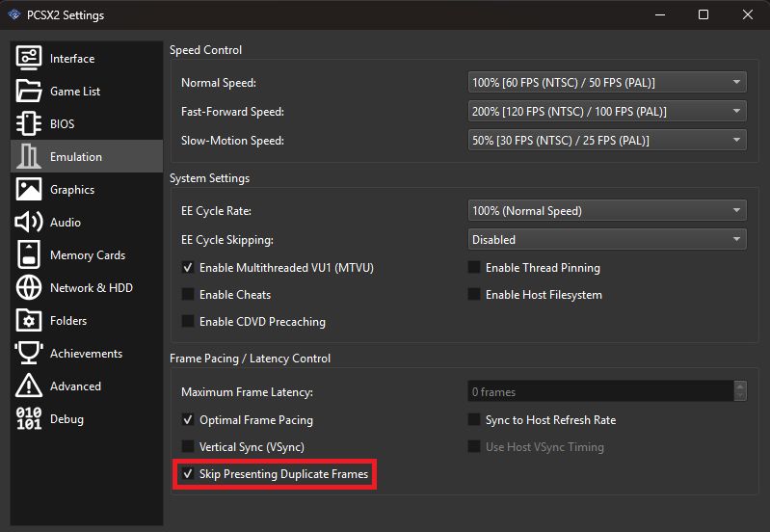Screen dimensions: 770x532
Task: Close the PCSX2 Settings window
Action: tap(748, 14)
